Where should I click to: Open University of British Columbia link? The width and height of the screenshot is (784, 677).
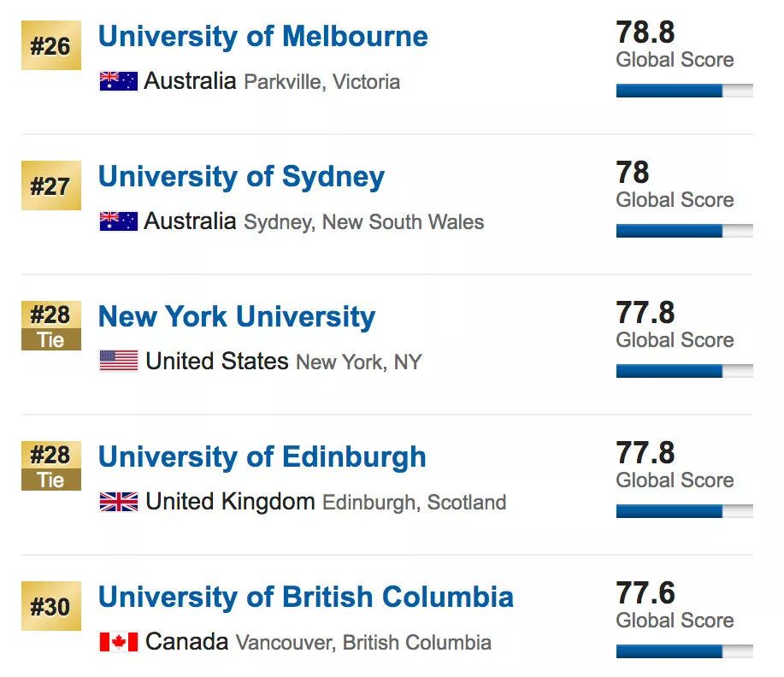click(306, 597)
